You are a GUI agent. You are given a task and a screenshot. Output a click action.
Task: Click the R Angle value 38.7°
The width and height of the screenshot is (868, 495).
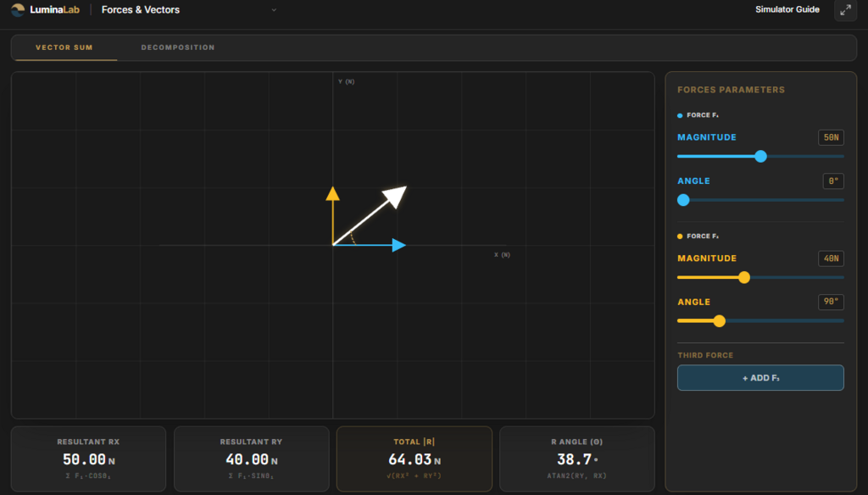tap(576, 459)
